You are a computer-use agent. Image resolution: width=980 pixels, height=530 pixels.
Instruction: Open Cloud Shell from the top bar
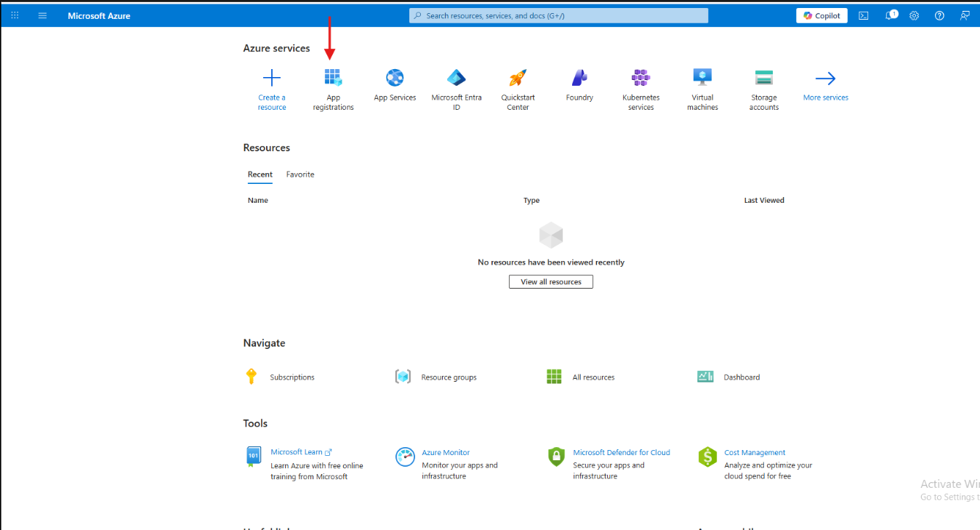(x=864, y=15)
